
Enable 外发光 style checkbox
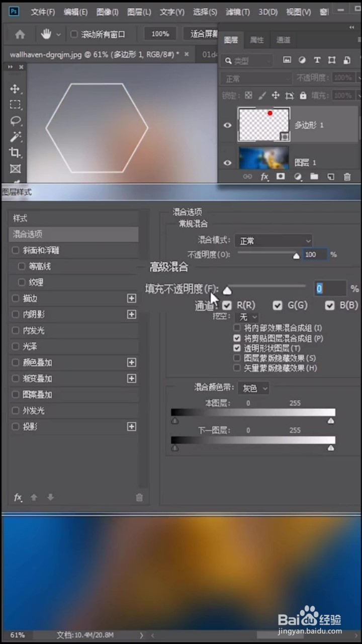click(x=16, y=411)
